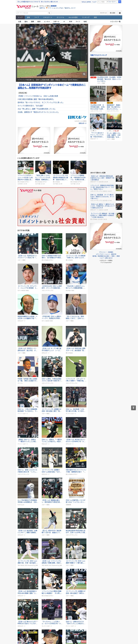Open the エキスパート navigation tab
This screenshot has width=138, height=644.
tap(48, 17)
